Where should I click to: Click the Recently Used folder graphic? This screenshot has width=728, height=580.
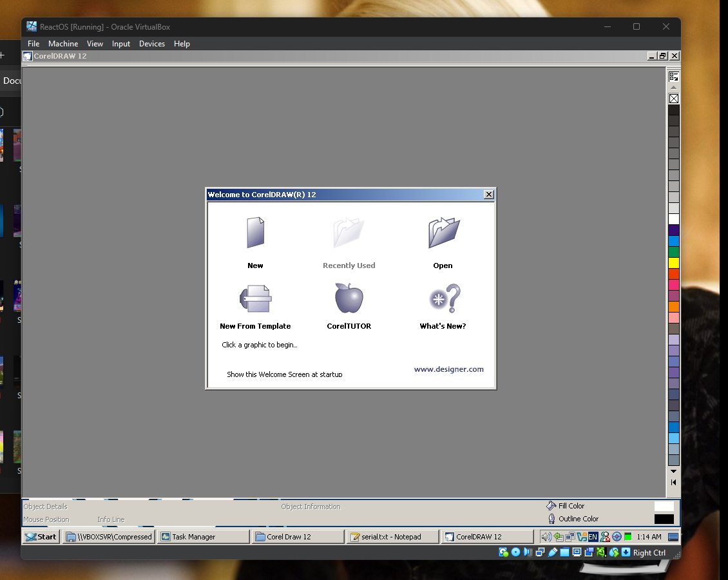pyautogui.click(x=349, y=232)
